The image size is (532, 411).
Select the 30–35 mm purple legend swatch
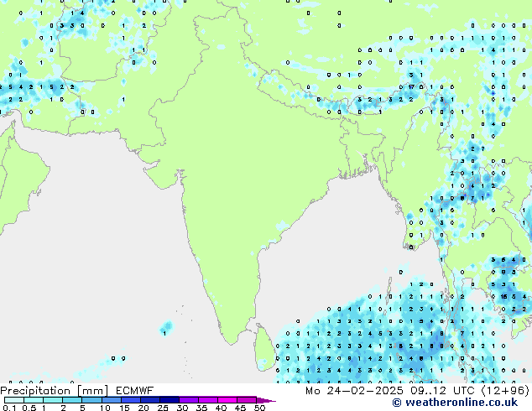click(188, 400)
